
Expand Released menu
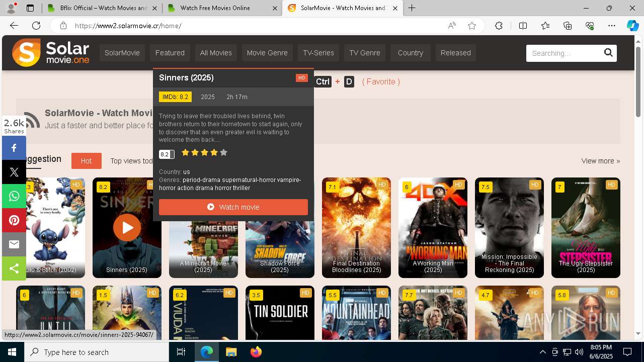point(456,53)
